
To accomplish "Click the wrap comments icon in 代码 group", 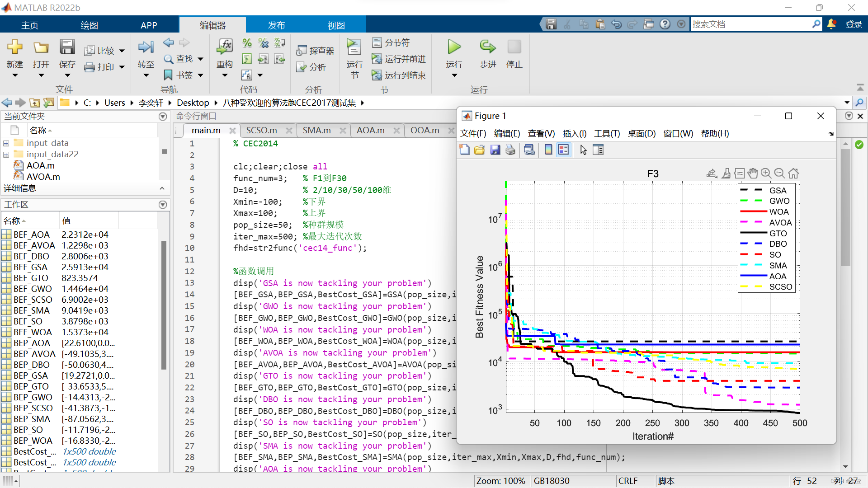I will click(x=279, y=43).
